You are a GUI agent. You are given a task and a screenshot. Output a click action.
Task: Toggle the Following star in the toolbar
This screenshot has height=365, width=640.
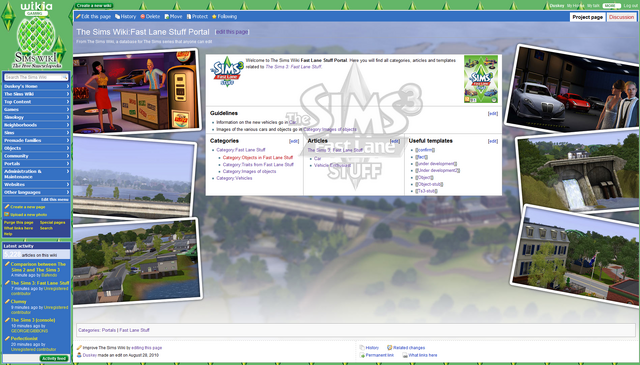(x=224, y=16)
